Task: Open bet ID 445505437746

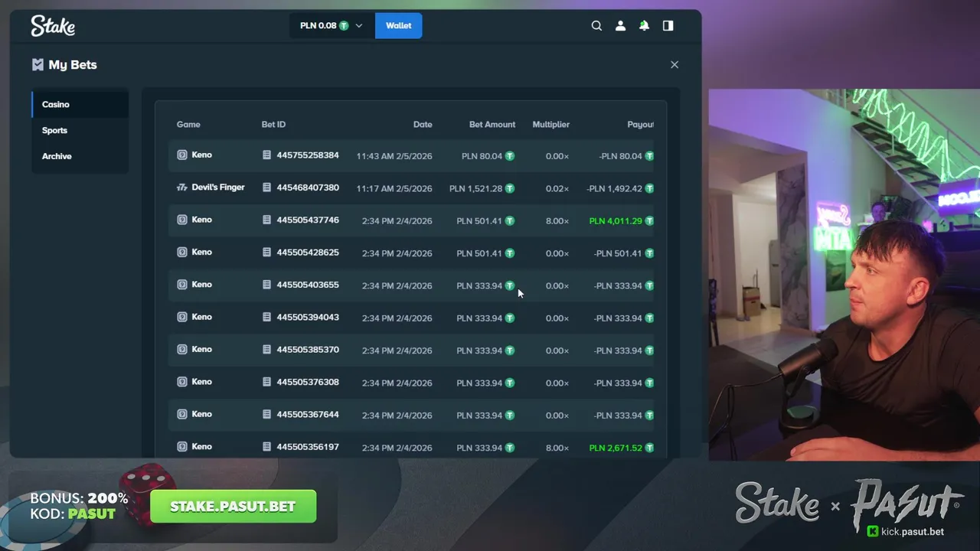Action: [x=308, y=220]
